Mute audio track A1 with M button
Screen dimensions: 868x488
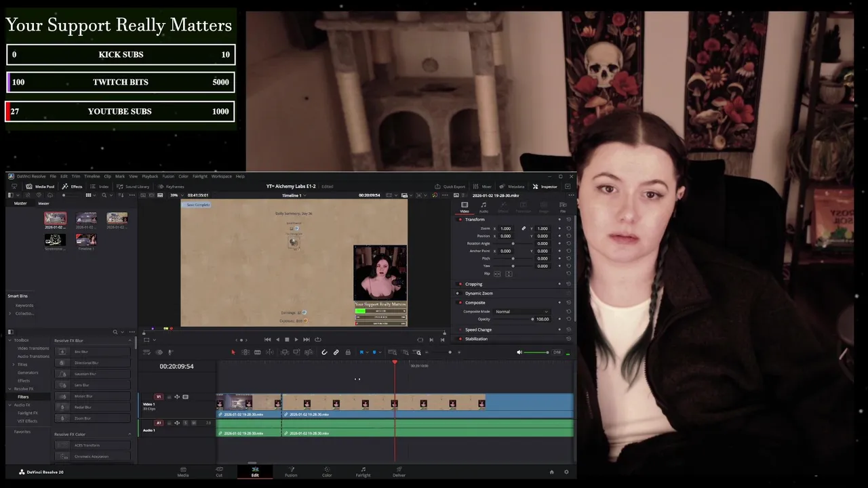tap(194, 423)
